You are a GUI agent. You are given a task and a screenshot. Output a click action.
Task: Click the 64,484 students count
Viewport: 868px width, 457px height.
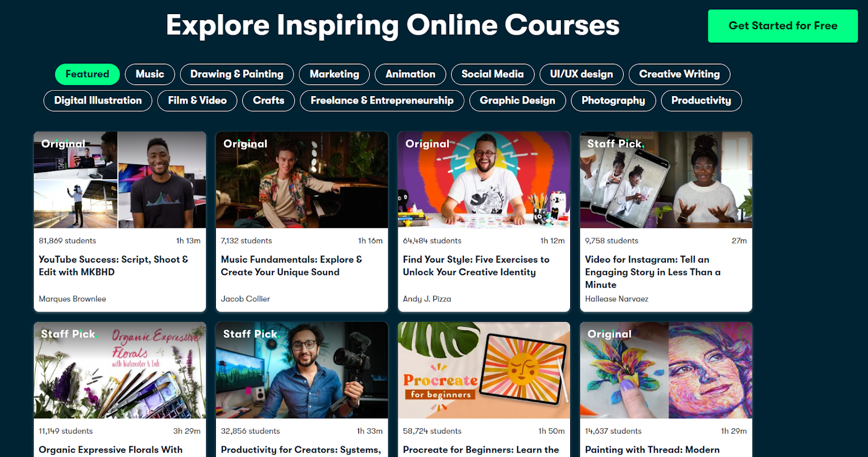point(432,241)
